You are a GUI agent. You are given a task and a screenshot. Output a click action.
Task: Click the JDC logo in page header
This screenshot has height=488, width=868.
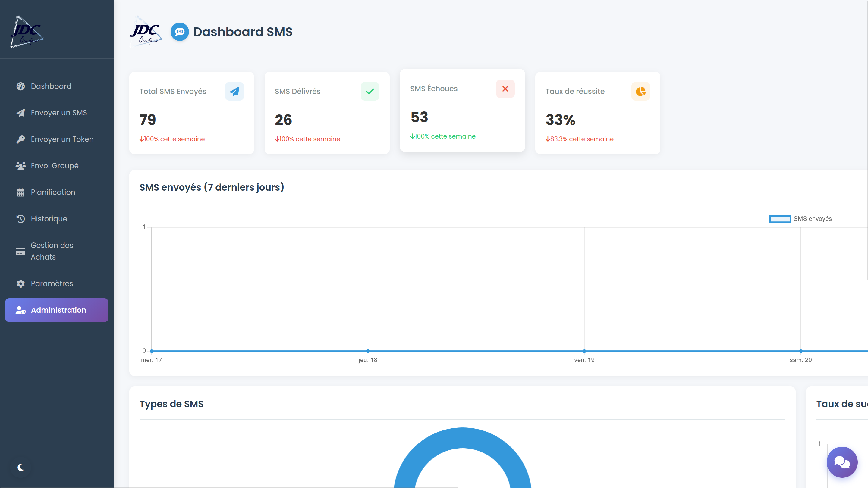146,31
